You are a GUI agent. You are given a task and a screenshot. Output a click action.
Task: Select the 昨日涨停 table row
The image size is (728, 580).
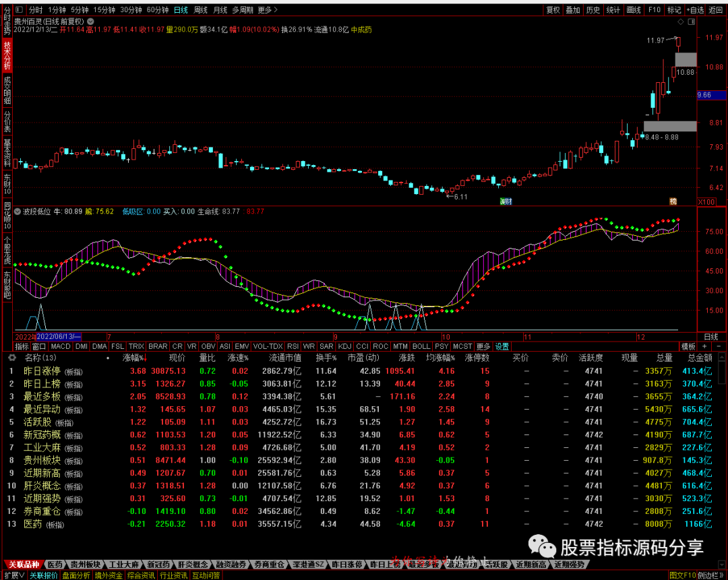tap(360, 371)
